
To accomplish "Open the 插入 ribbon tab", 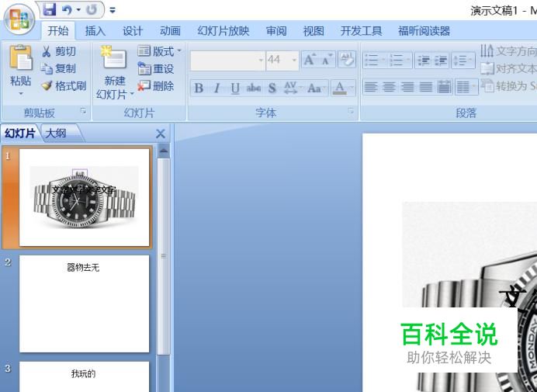I will tap(95, 31).
